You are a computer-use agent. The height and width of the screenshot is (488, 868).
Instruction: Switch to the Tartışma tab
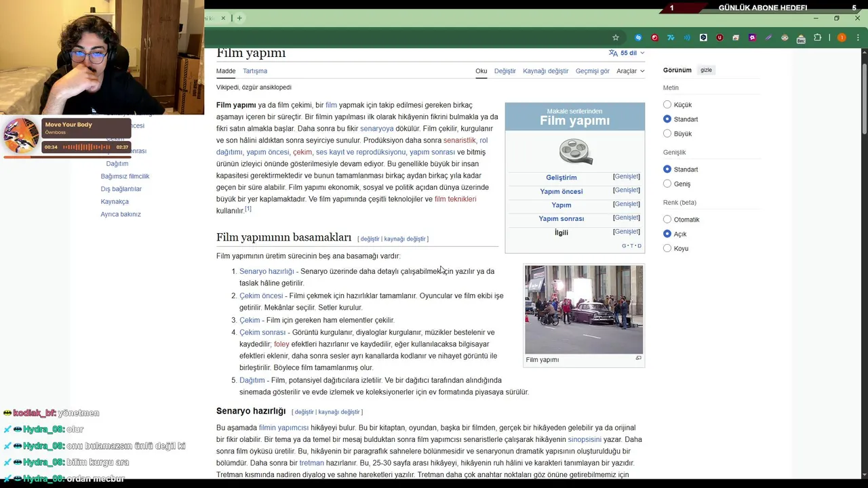click(x=255, y=70)
